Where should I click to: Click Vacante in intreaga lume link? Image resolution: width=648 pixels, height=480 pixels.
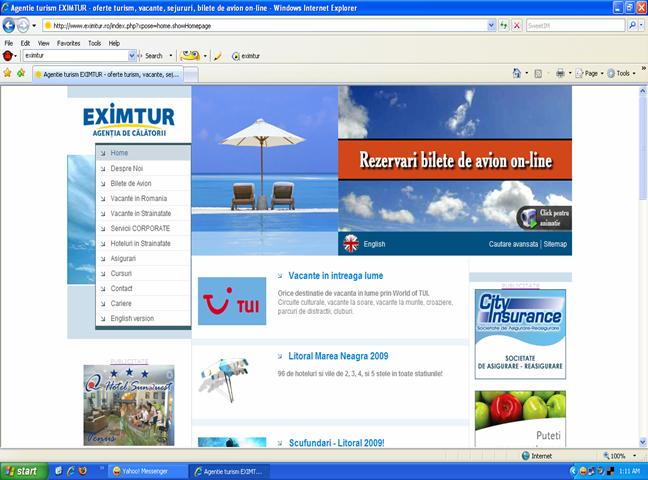pos(334,275)
